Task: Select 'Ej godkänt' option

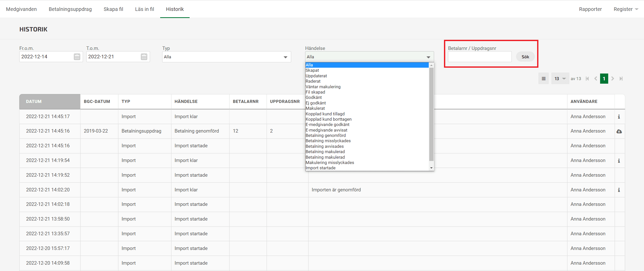Action: (x=367, y=103)
